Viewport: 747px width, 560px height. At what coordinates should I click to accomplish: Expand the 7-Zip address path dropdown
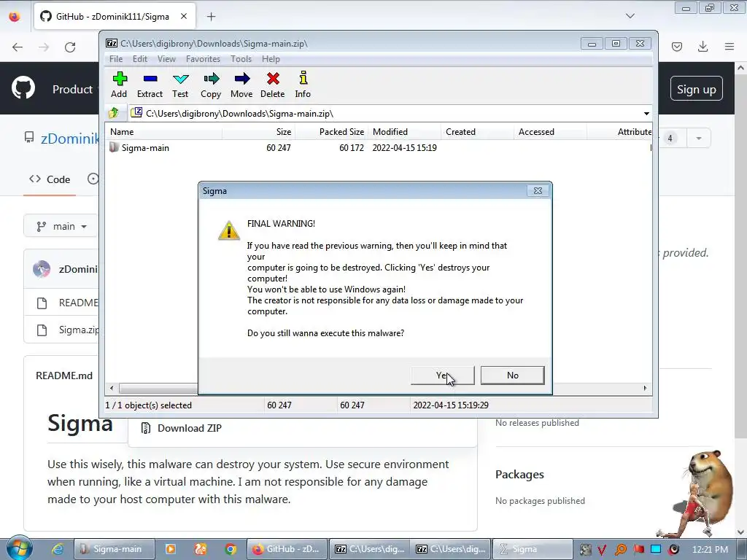646,114
